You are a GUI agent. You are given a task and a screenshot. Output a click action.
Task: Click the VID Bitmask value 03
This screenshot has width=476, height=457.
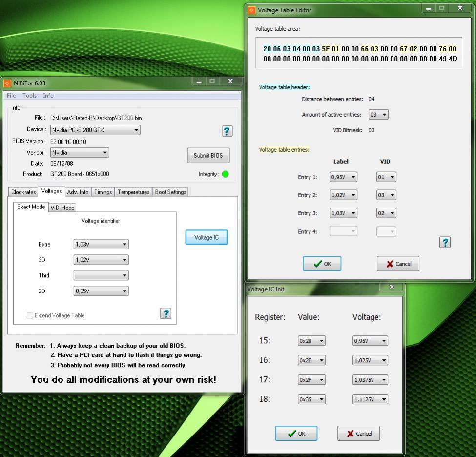click(371, 130)
